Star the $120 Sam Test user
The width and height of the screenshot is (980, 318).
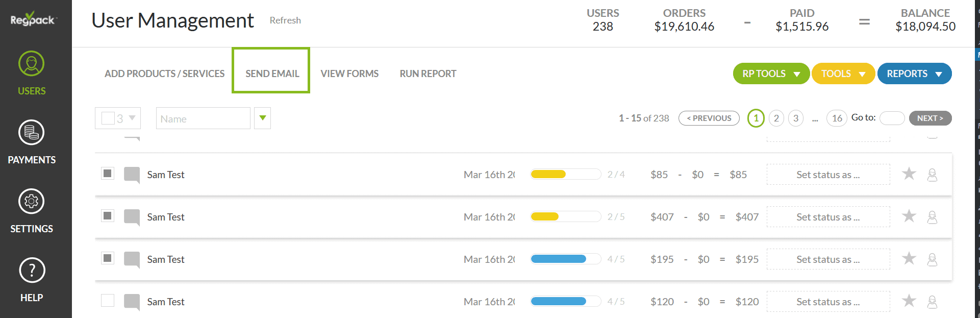(x=909, y=301)
